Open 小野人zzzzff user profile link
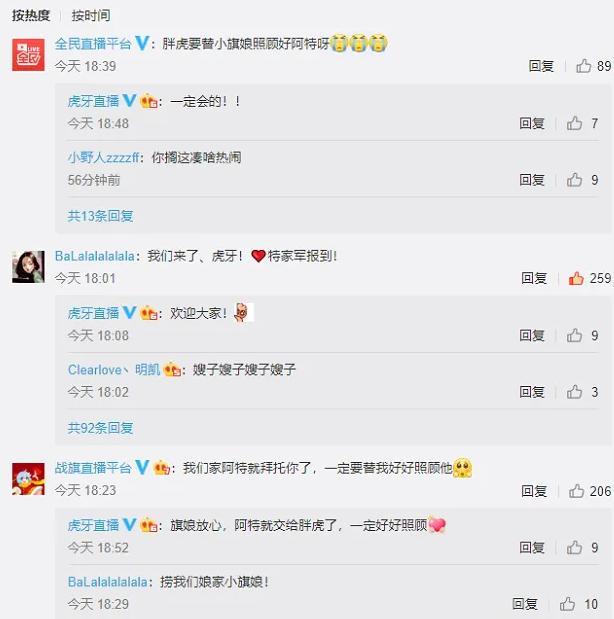 click(103, 158)
